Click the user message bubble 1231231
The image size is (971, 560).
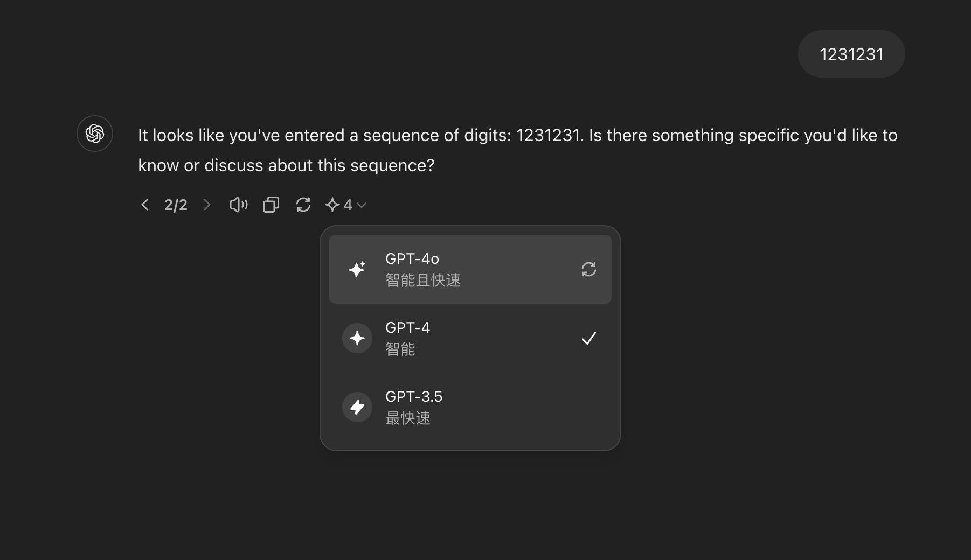(851, 54)
